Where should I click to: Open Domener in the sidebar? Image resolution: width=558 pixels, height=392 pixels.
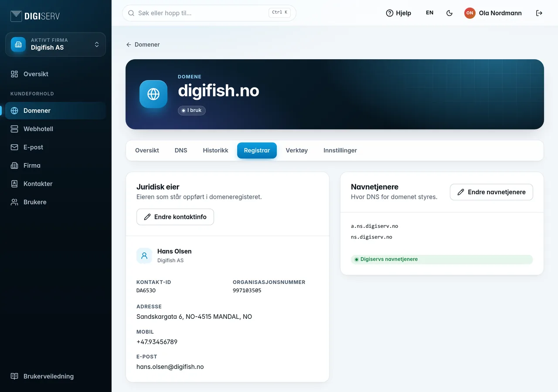[55, 111]
